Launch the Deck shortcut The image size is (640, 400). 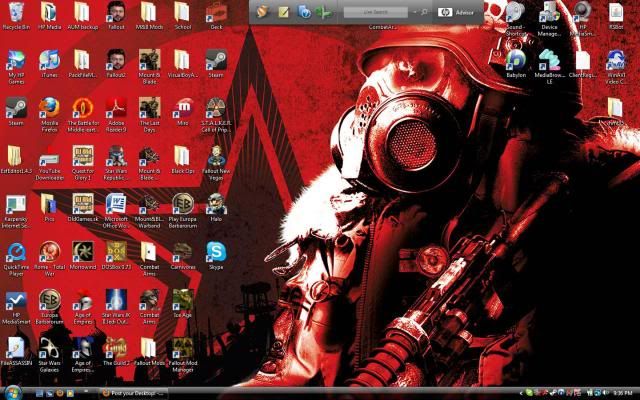click(216, 16)
